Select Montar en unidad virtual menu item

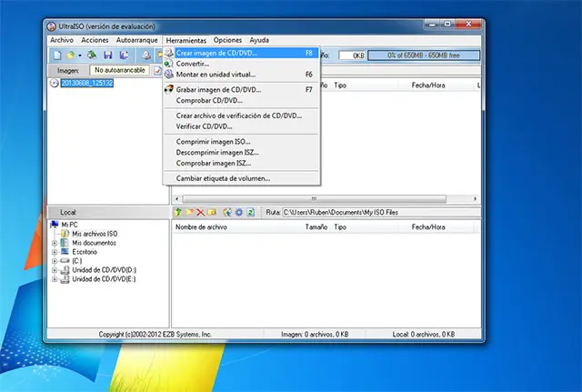click(x=216, y=74)
